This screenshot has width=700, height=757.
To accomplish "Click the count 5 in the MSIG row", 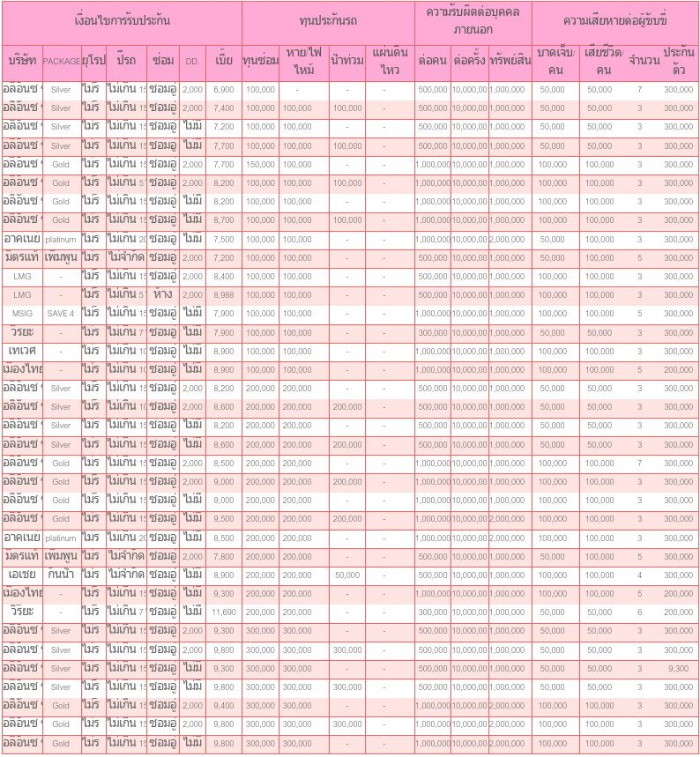I will coord(640,314).
